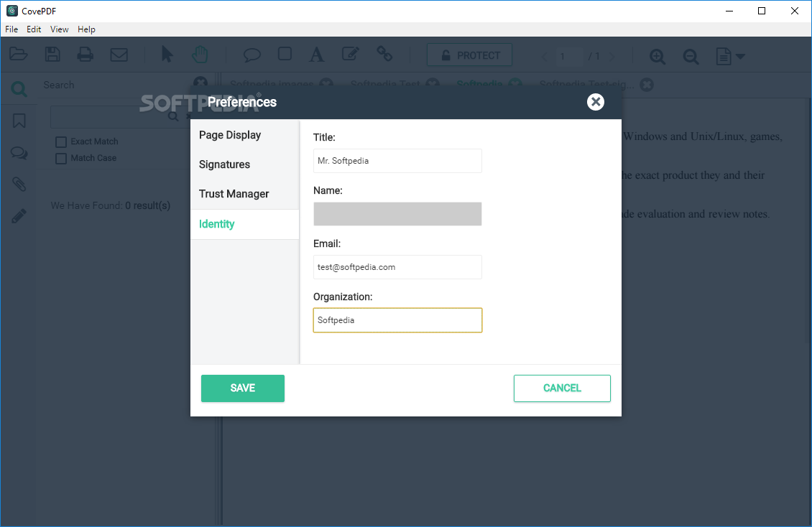Click the page number field in the toolbar
Image resolution: width=812 pixels, height=527 pixels.
coord(568,57)
